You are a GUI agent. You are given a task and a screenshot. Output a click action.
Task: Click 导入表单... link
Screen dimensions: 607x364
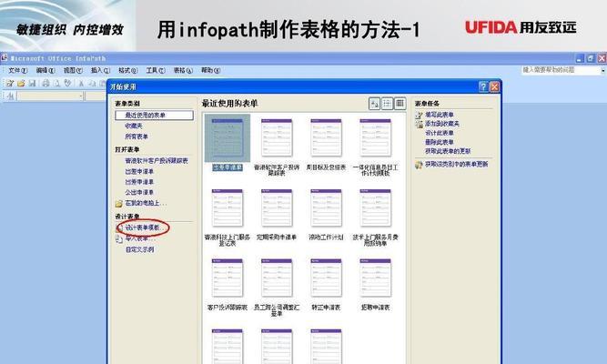pos(140,239)
